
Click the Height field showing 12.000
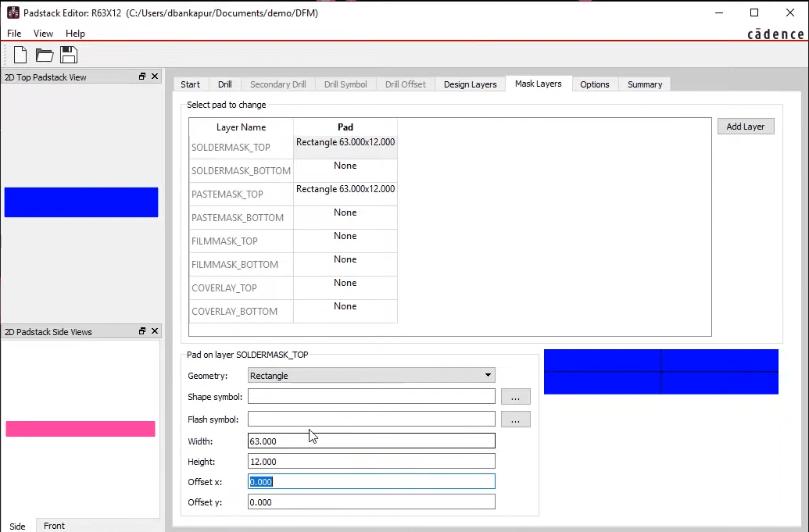point(371,462)
